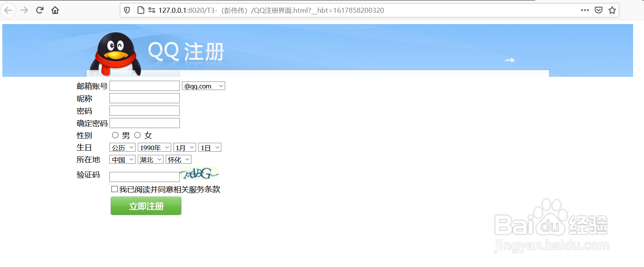Open the 1月 birth month dropdown

[185, 147]
